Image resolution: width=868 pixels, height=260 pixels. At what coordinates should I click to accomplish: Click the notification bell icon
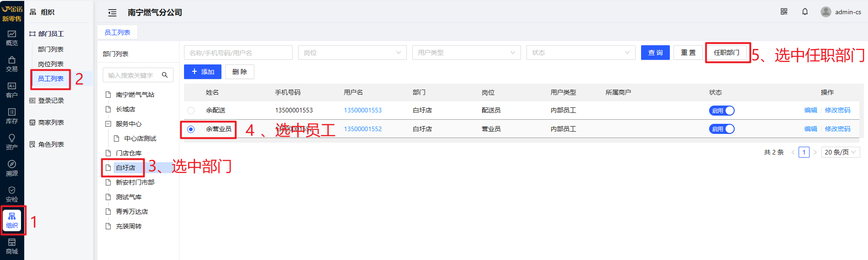tap(805, 12)
